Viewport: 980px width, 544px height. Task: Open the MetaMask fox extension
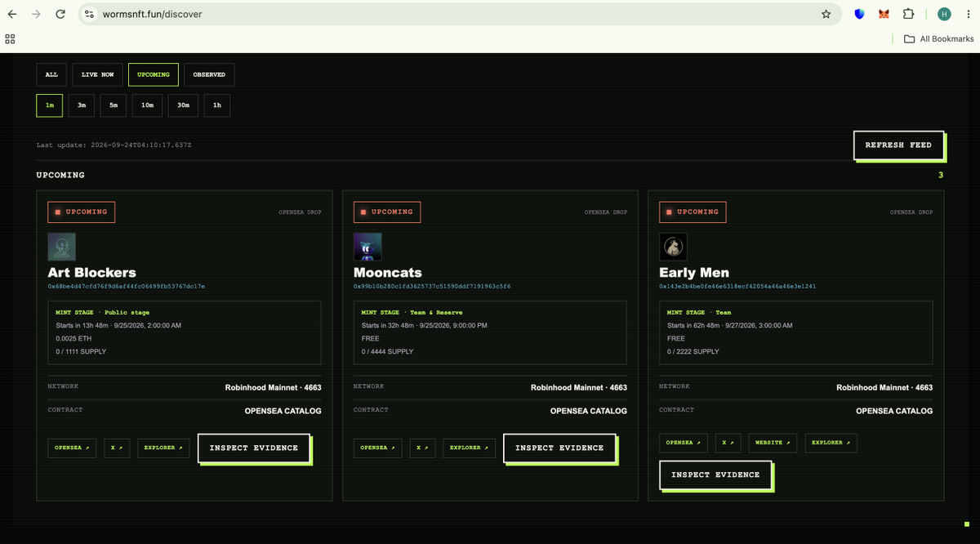click(884, 14)
